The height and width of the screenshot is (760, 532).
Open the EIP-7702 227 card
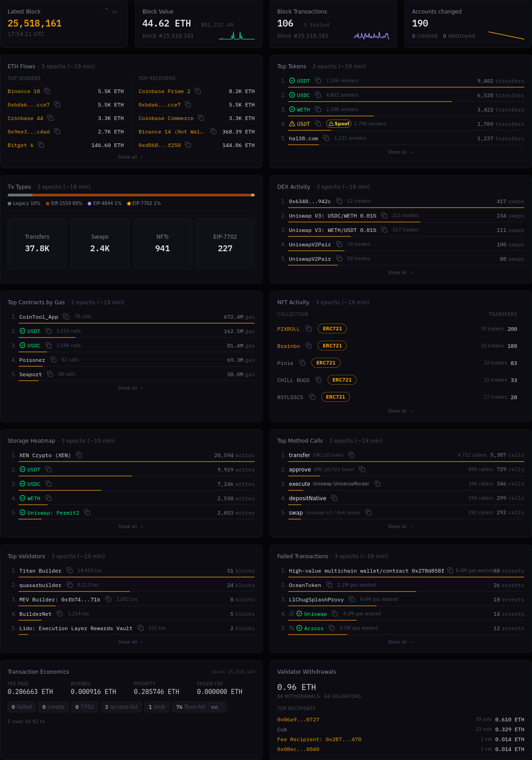pos(225,244)
